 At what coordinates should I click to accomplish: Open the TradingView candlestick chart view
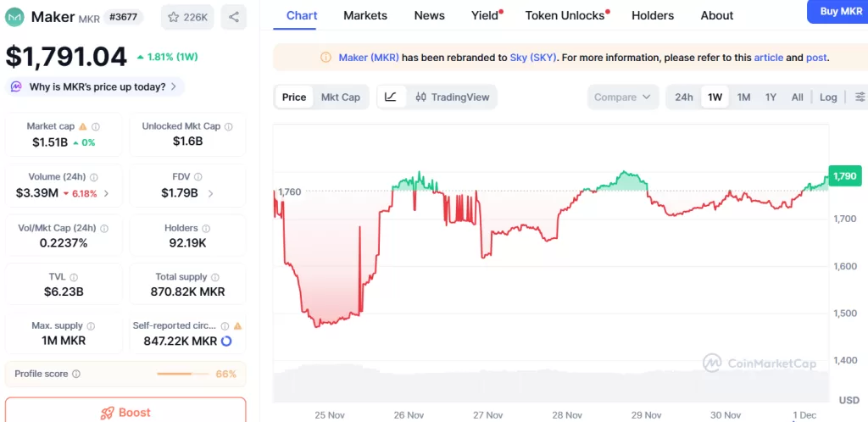453,97
